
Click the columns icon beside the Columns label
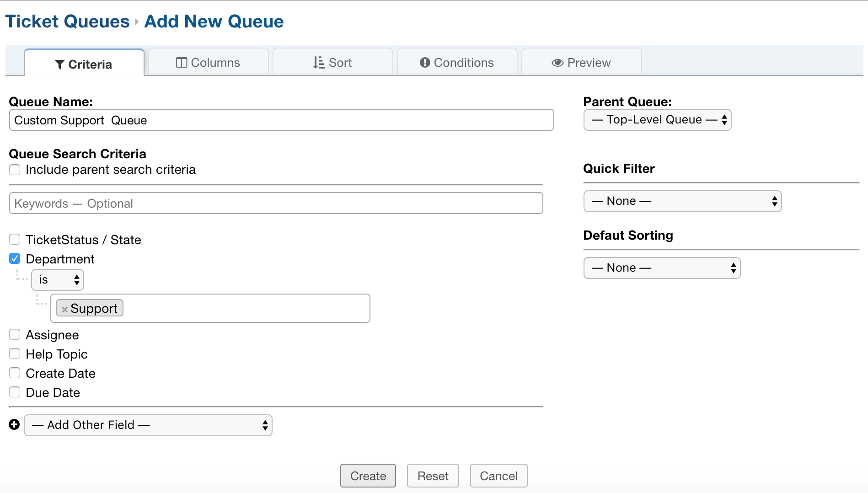click(182, 62)
